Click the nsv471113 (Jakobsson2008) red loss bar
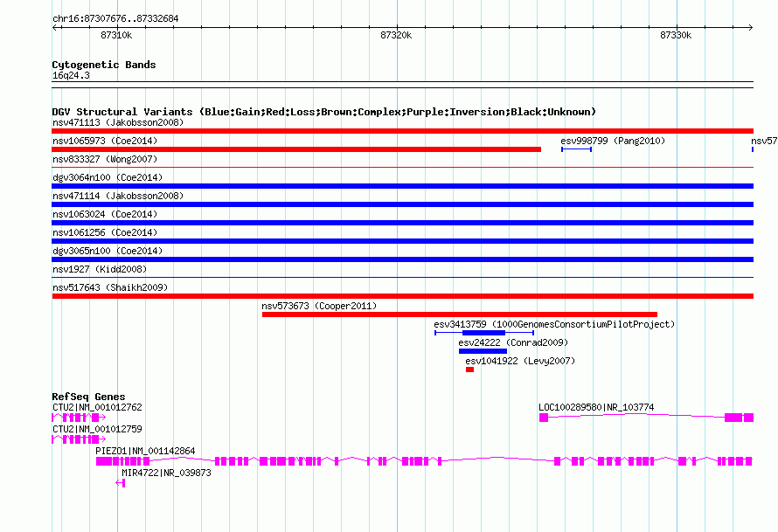The height and width of the screenshot is (532, 778). click(x=402, y=131)
